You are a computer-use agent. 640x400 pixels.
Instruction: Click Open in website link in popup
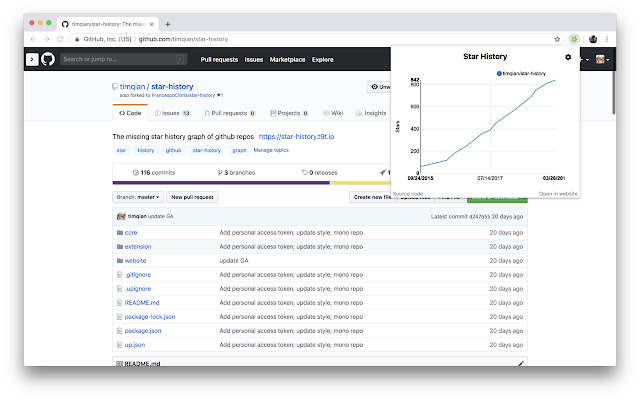(558, 194)
